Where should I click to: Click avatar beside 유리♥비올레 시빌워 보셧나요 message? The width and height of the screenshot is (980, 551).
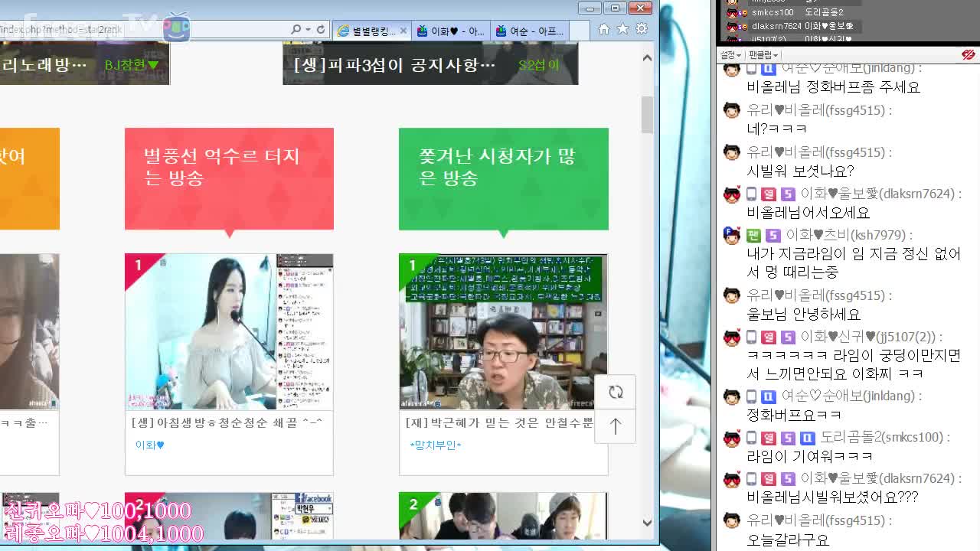pyautogui.click(x=732, y=152)
